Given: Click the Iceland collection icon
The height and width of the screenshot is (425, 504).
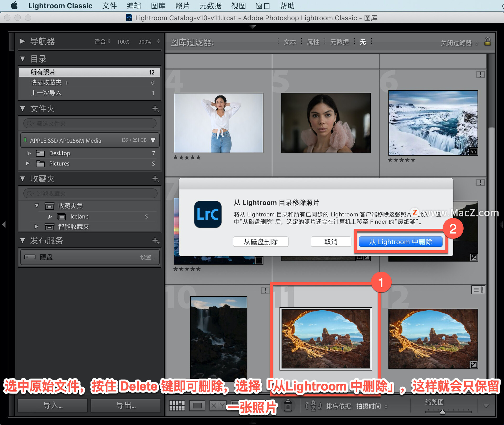Looking at the screenshot, I should [x=61, y=216].
